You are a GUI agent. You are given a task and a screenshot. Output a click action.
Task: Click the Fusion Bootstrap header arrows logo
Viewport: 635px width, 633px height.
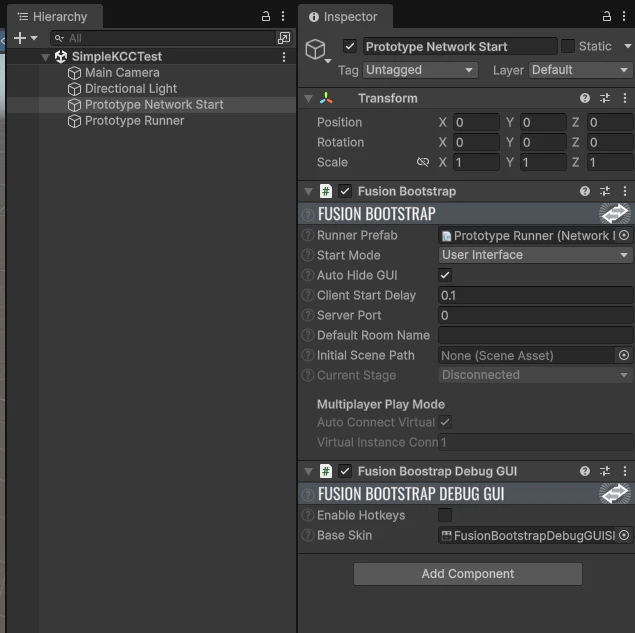(x=615, y=213)
